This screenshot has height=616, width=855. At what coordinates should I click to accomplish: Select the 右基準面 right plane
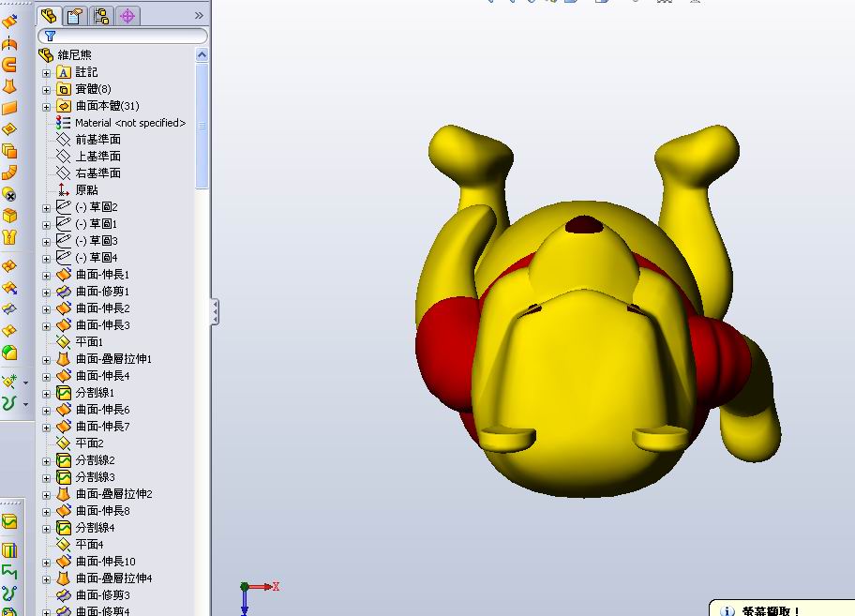click(x=88, y=173)
